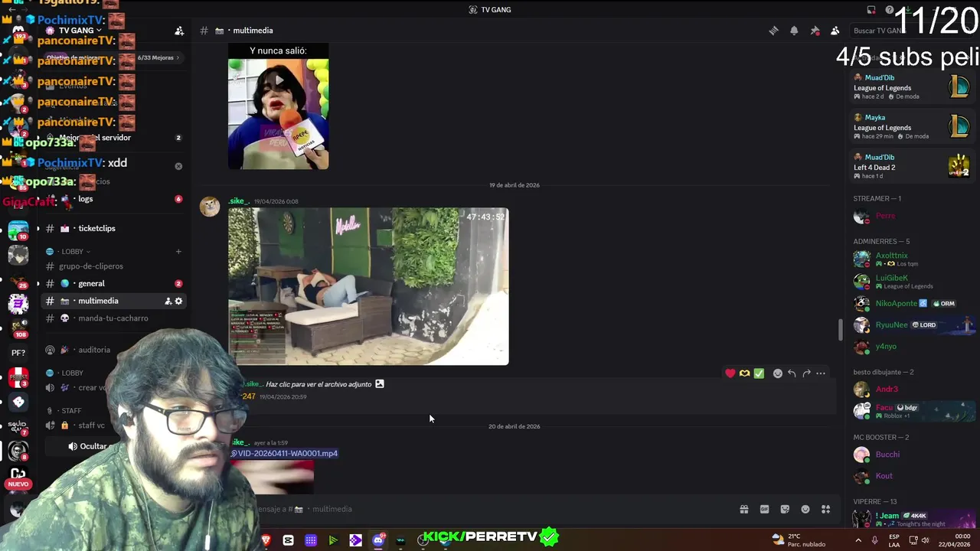Select the multimedia channel
The width and height of the screenshot is (980, 551).
(x=112, y=301)
